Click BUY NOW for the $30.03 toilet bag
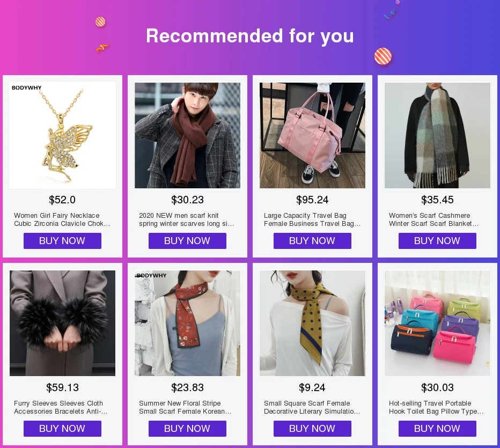 (x=438, y=429)
